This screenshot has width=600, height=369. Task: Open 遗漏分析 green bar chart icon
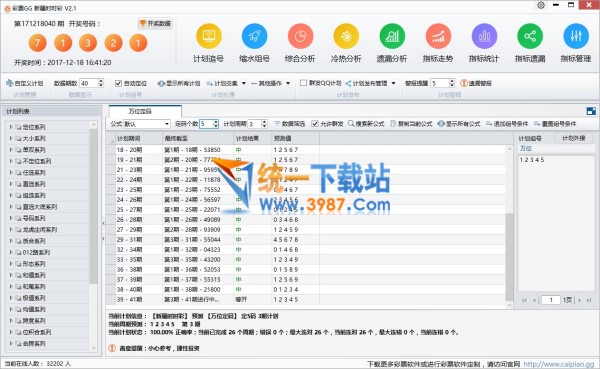pos(392,36)
